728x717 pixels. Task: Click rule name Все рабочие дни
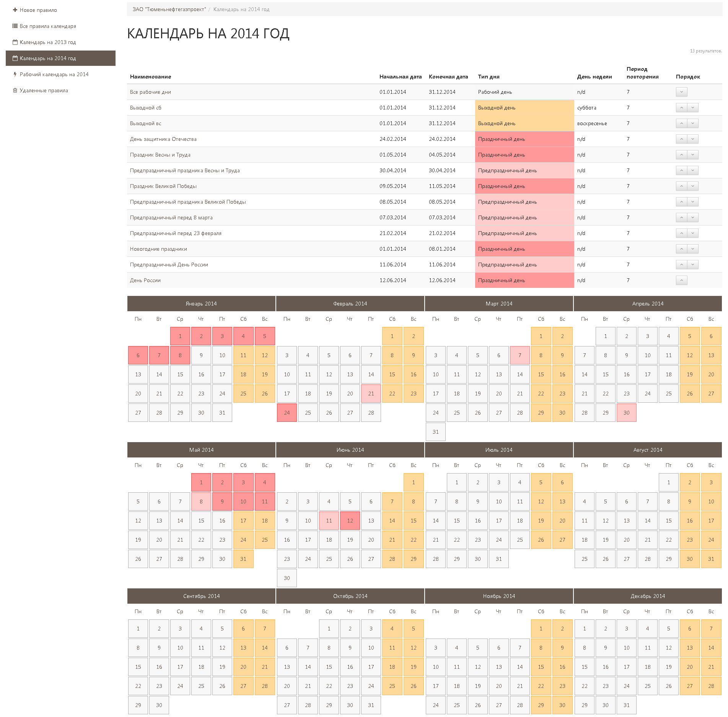click(x=150, y=92)
